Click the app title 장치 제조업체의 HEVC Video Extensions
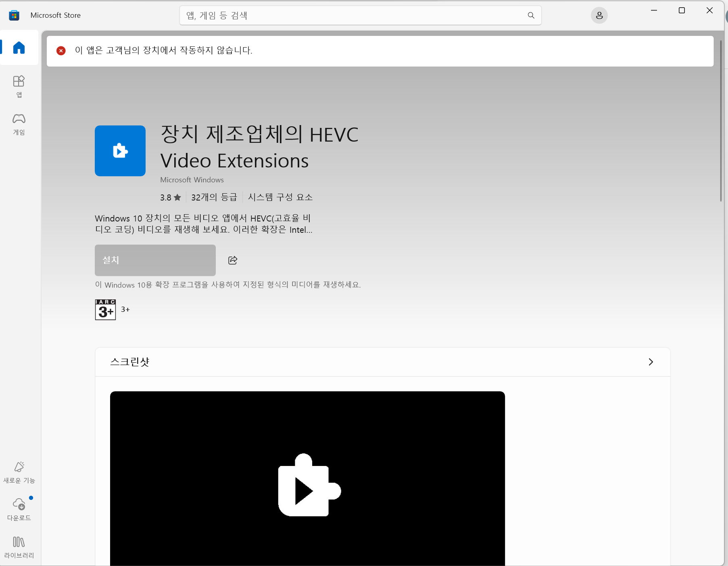The image size is (728, 566). (x=259, y=148)
